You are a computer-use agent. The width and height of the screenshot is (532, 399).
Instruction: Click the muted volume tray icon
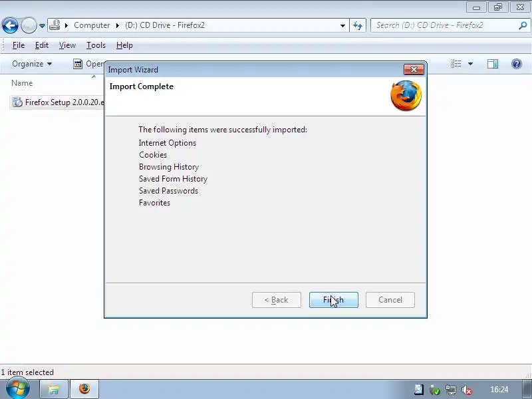[467, 390]
